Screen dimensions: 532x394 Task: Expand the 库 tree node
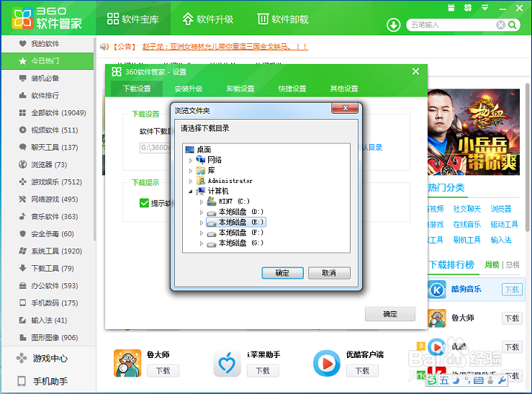click(x=191, y=171)
